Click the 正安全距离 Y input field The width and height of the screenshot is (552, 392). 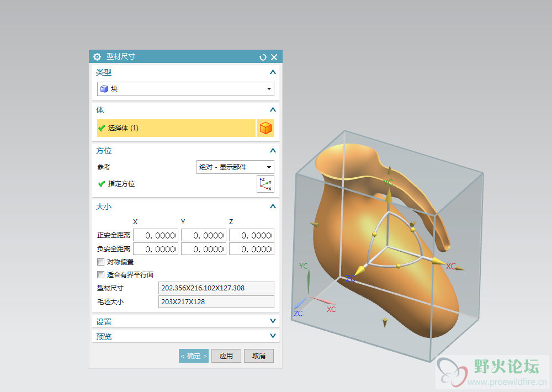[x=204, y=235]
